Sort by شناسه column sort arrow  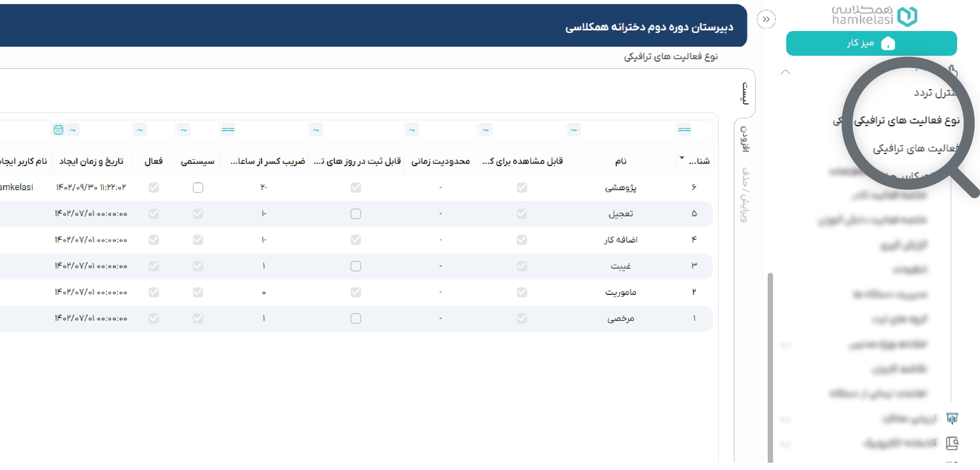pyautogui.click(x=681, y=157)
